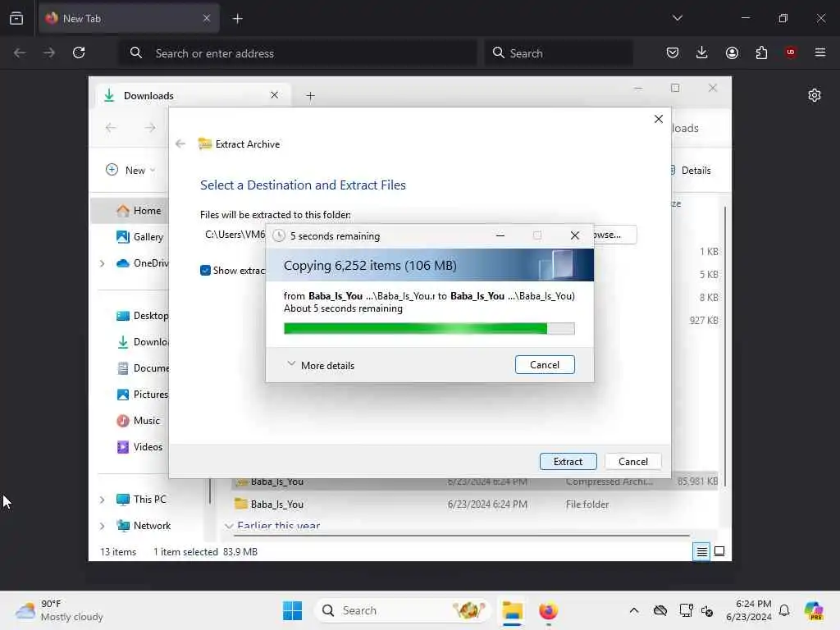Expand the This PC tree node
This screenshot has height=630, width=840.
[x=102, y=500]
